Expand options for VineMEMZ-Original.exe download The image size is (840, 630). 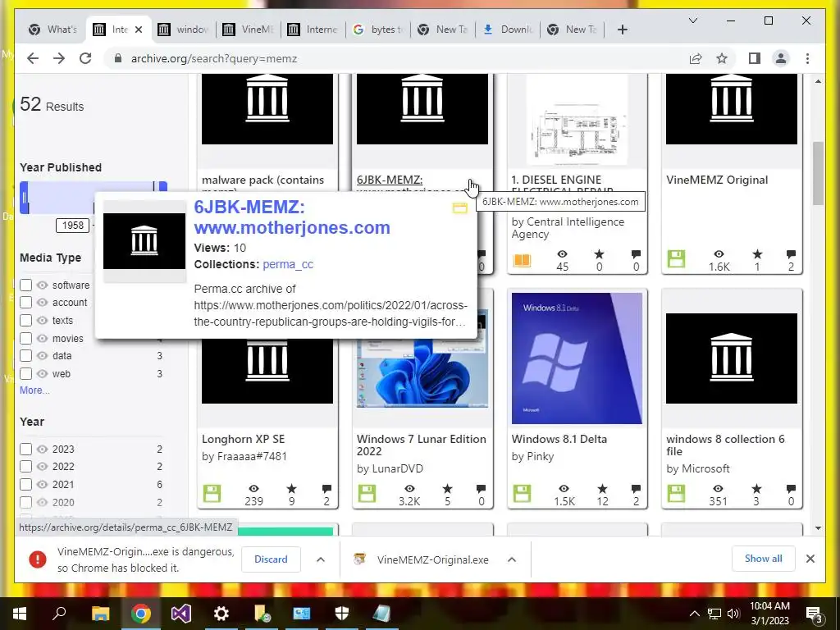[x=512, y=559]
